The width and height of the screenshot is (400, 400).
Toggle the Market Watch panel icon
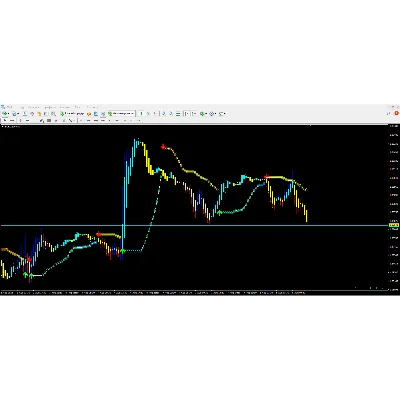25,114
